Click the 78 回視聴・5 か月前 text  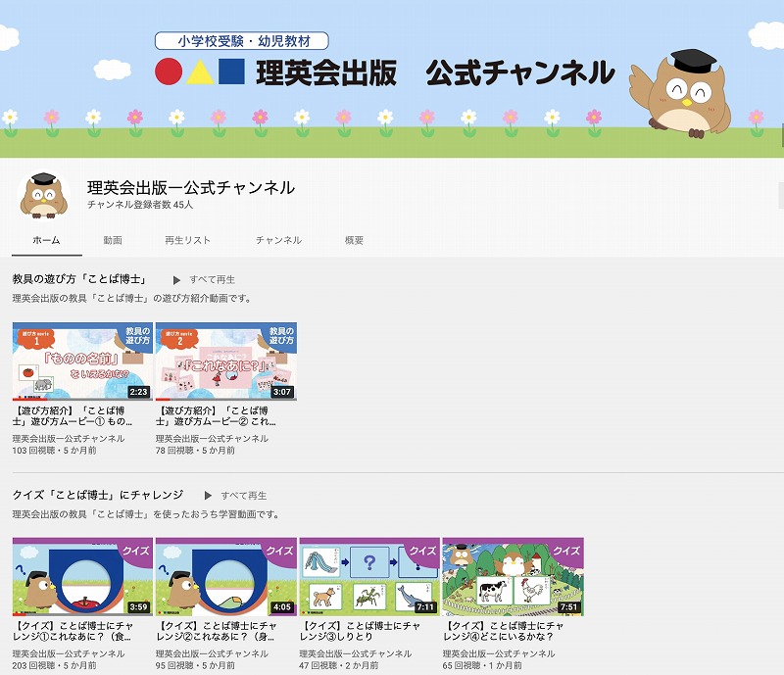tap(195, 451)
